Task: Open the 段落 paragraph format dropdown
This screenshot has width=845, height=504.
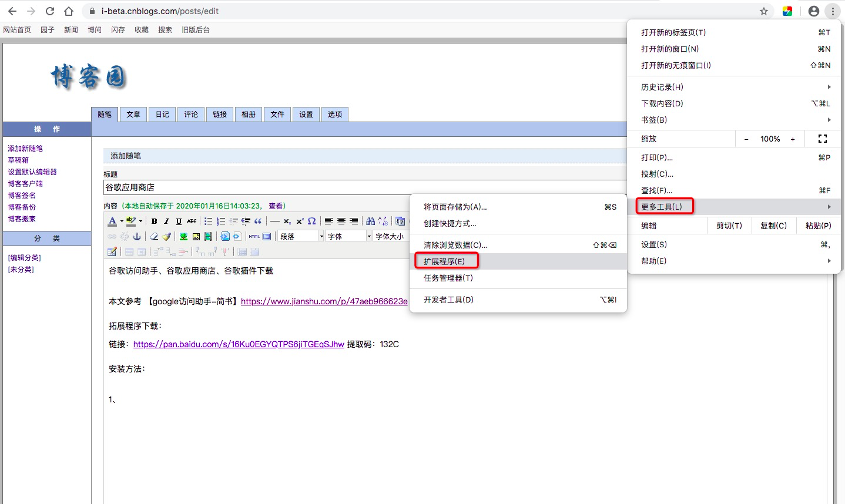Action: pos(301,236)
